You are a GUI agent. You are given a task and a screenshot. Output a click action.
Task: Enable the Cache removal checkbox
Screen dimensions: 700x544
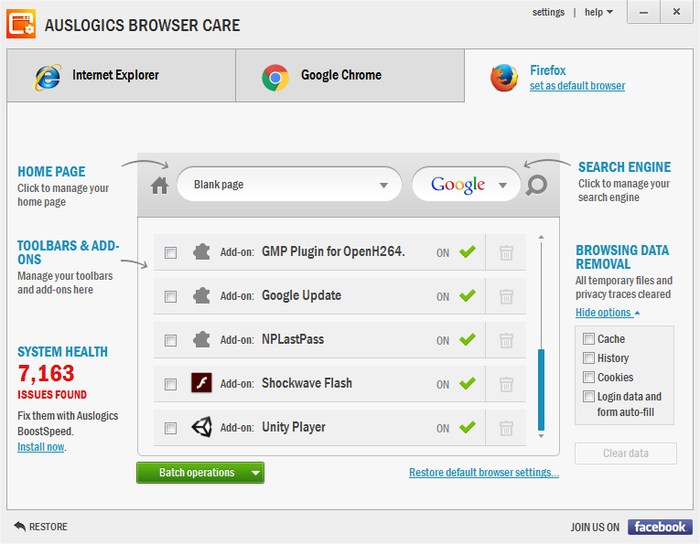[588, 339]
